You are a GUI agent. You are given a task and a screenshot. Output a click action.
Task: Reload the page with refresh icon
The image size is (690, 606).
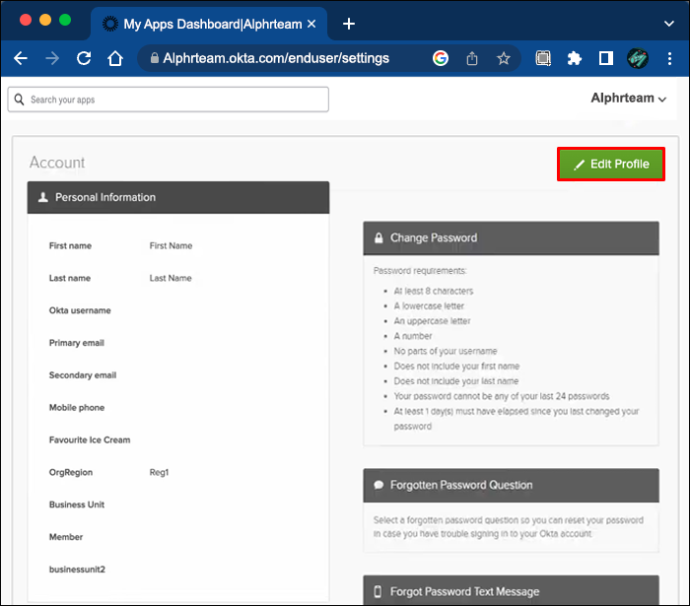pyautogui.click(x=84, y=58)
